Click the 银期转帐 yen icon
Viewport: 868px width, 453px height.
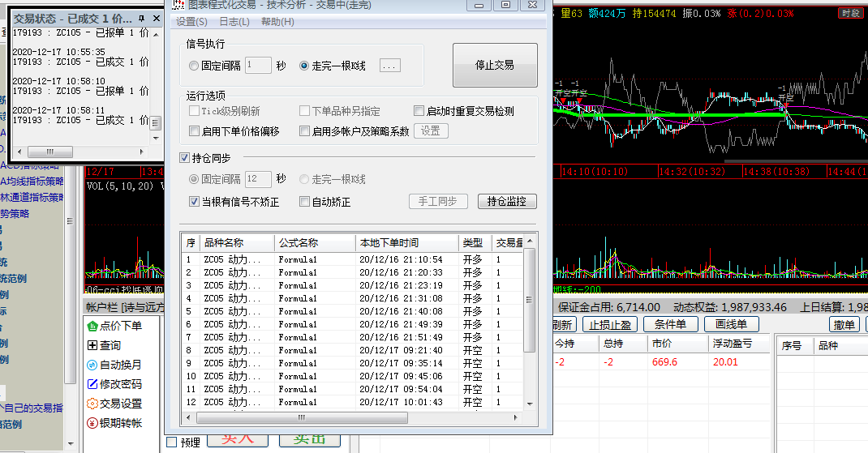pyautogui.click(x=92, y=423)
